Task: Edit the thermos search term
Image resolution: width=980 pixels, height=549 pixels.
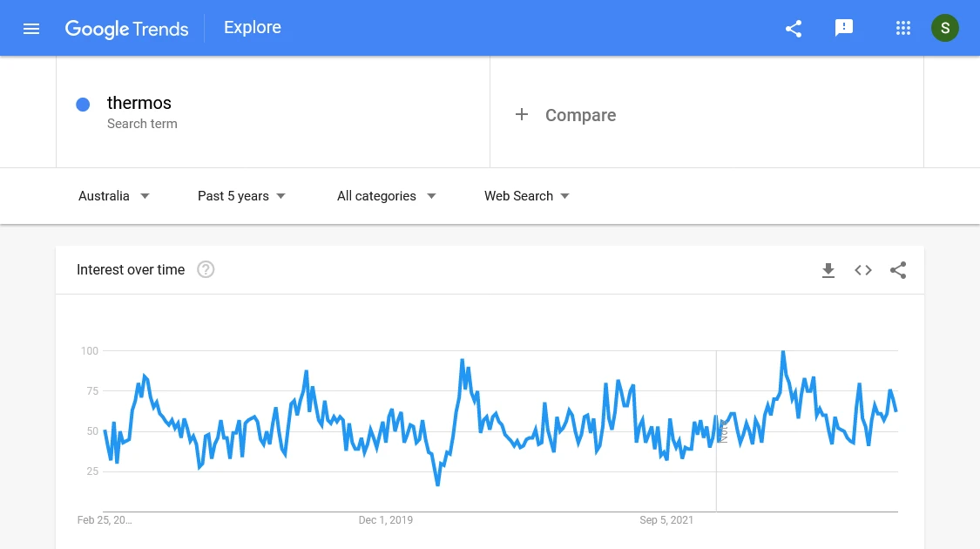Action: click(x=139, y=103)
